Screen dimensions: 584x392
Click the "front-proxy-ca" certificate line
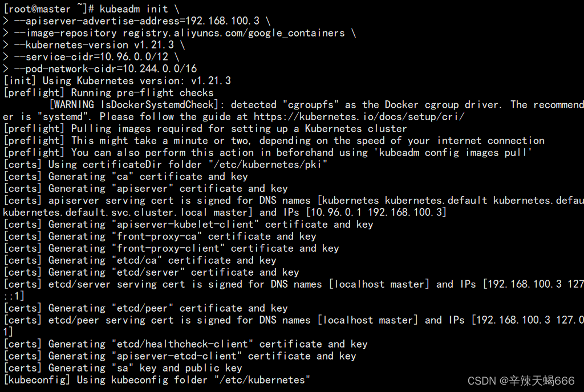pos(160,236)
